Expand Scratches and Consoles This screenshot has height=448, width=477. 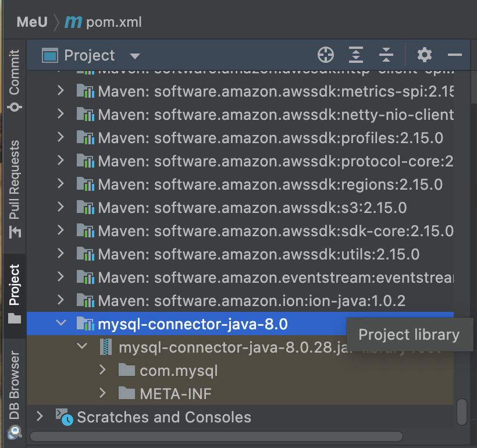pos(40,416)
